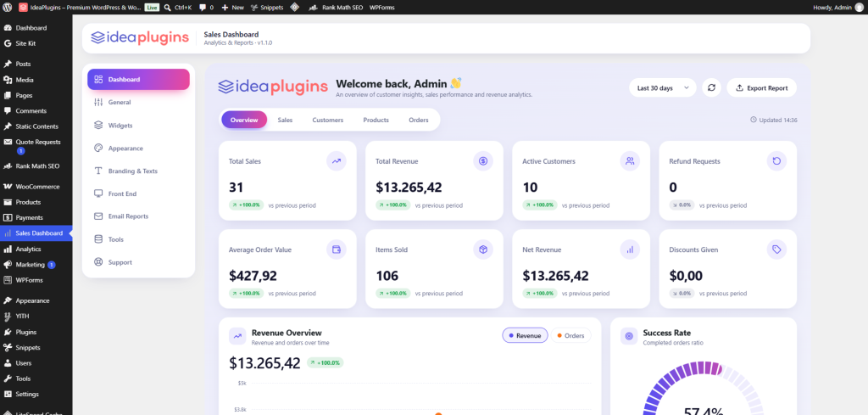Click the Export Report button
The image size is (868, 415).
[761, 87]
